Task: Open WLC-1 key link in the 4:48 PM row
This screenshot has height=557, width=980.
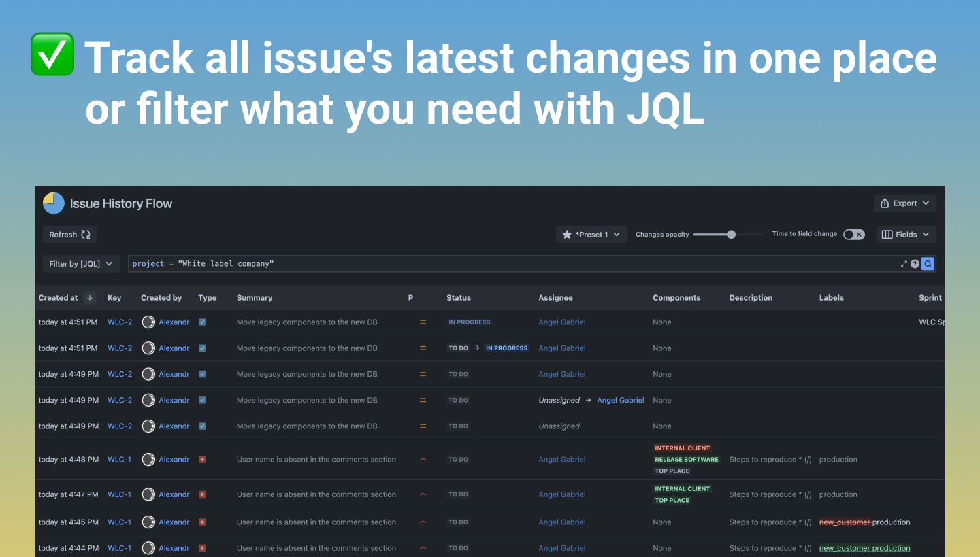Action: [x=120, y=460]
